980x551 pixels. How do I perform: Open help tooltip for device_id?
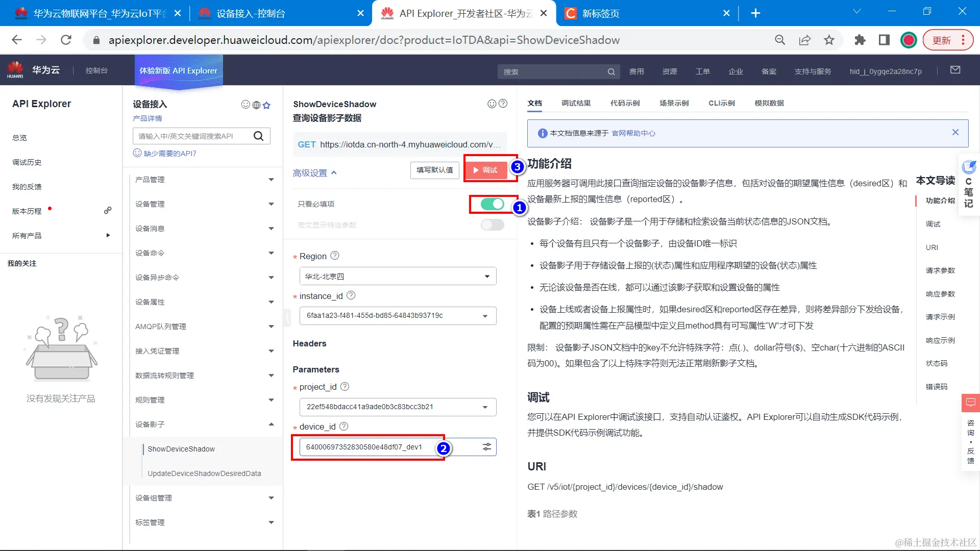(x=344, y=426)
